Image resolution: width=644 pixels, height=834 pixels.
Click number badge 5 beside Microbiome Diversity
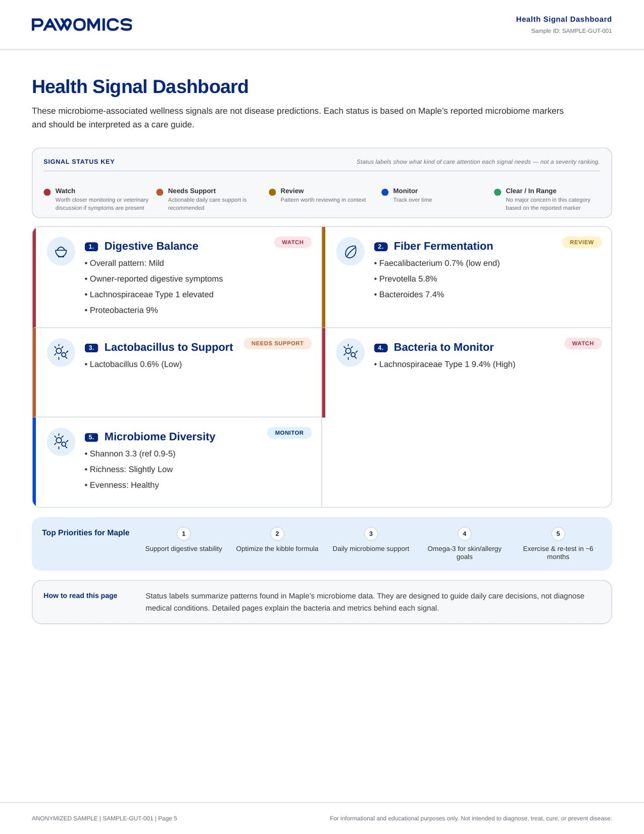point(91,437)
